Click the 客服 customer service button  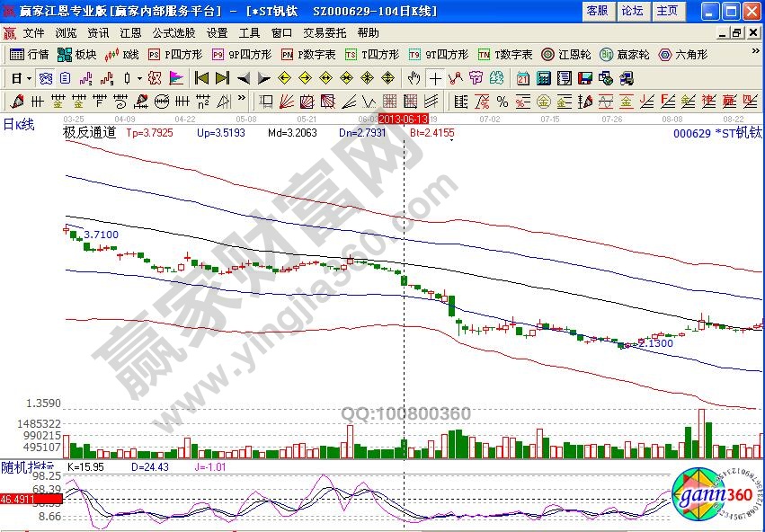(597, 11)
